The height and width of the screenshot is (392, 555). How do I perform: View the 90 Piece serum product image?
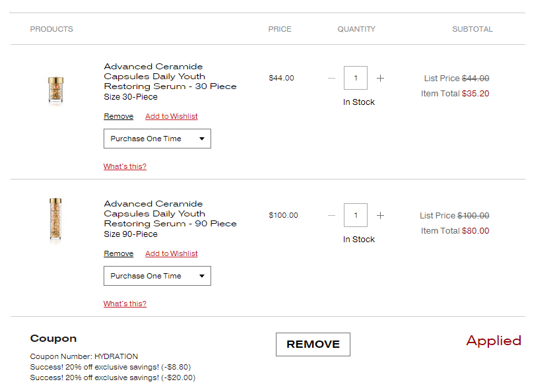click(x=55, y=219)
